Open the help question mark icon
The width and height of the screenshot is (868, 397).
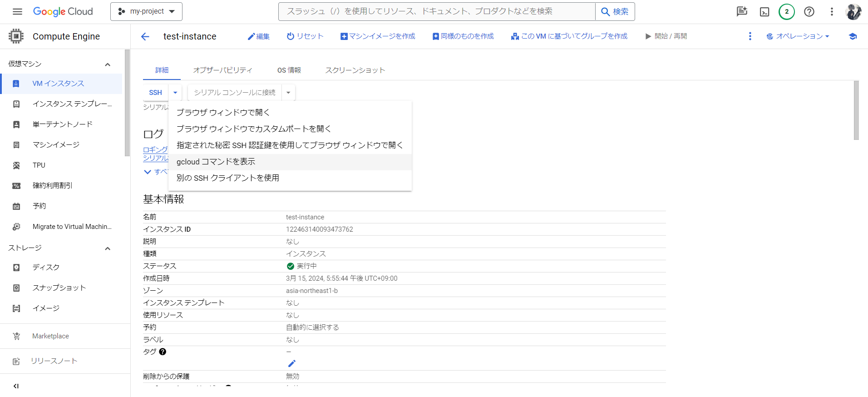tap(809, 11)
